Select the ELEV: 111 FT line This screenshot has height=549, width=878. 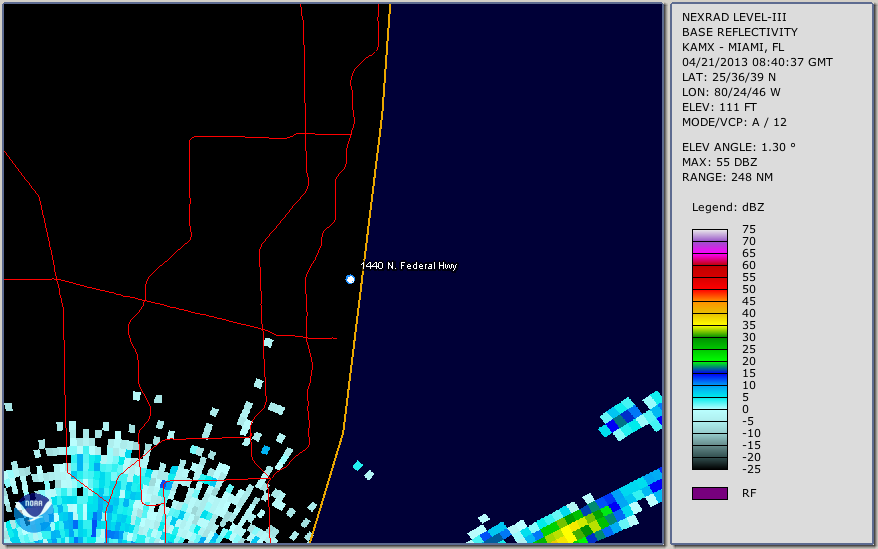point(720,108)
